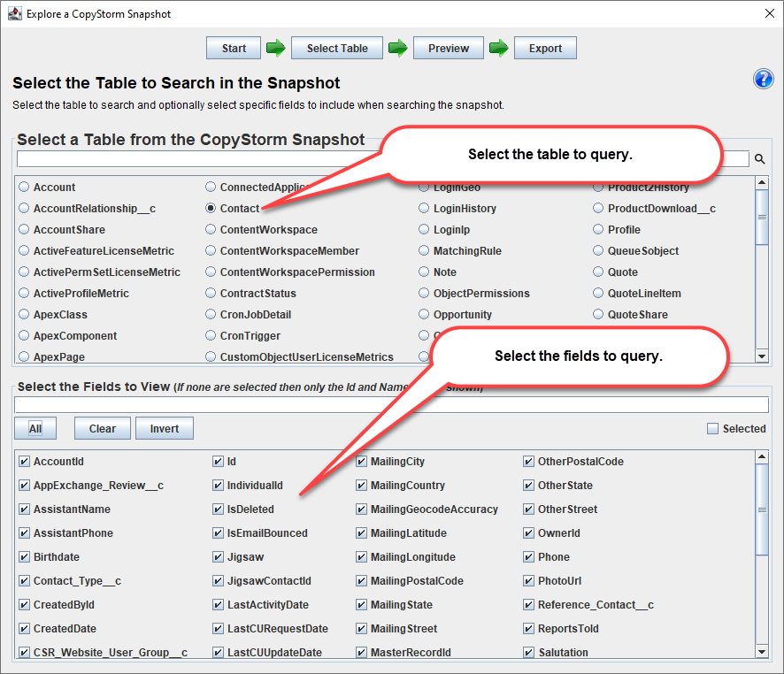
Task: Toggle the LastActivityDate field checkbox
Action: pyautogui.click(x=218, y=604)
